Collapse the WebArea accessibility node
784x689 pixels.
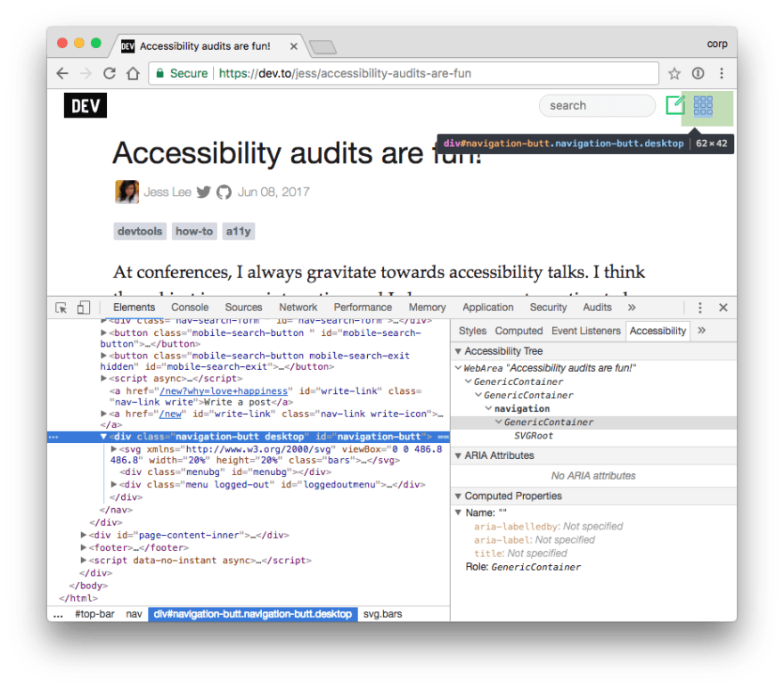point(458,368)
